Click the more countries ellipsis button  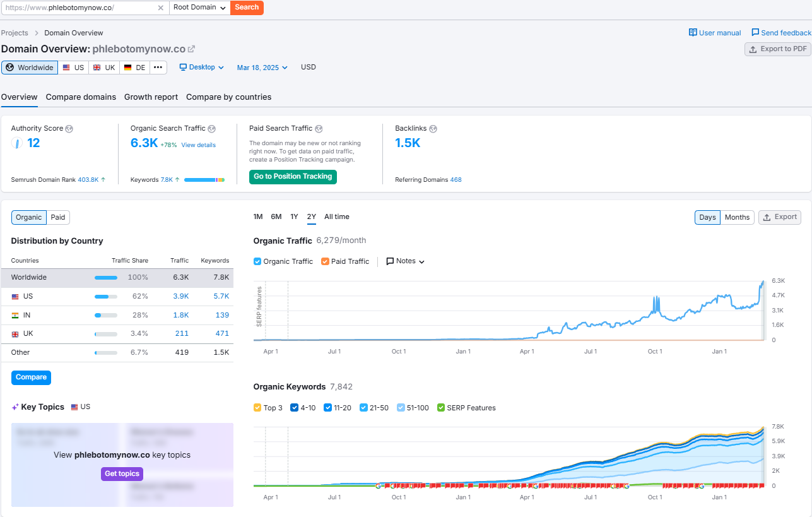(158, 68)
